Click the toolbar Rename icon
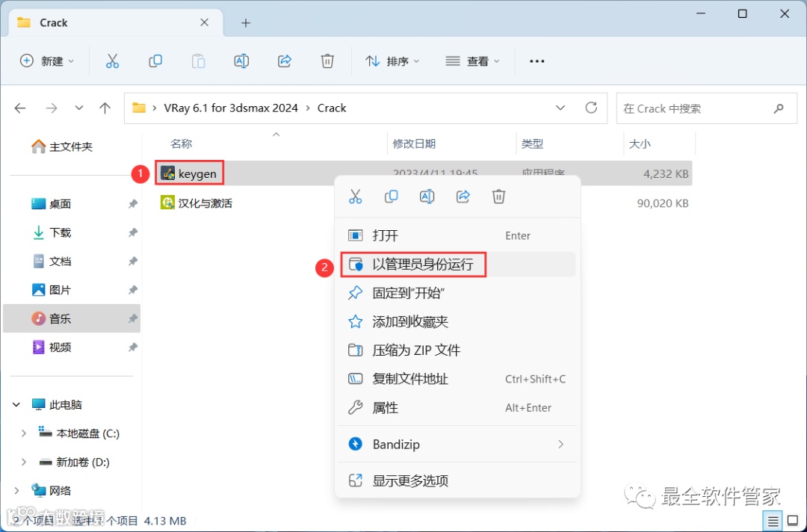The image size is (807, 532). [x=241, y=61]
